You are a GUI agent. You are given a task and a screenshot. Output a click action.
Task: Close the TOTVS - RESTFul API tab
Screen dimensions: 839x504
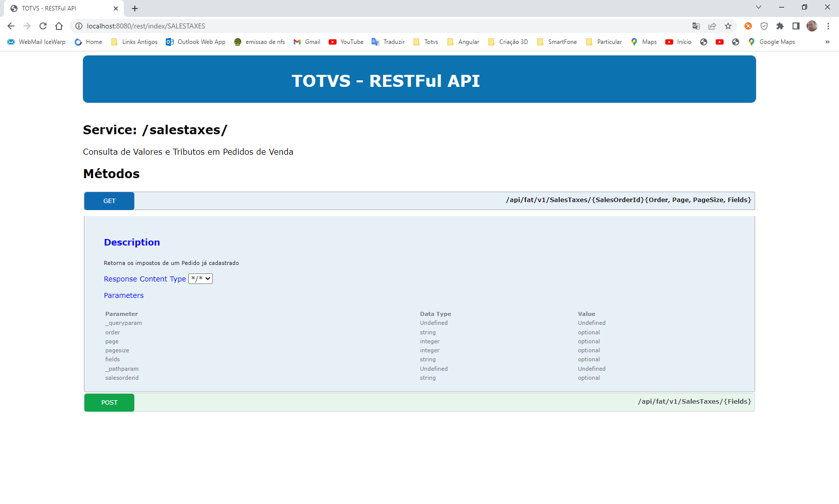(x=116, y=8)
